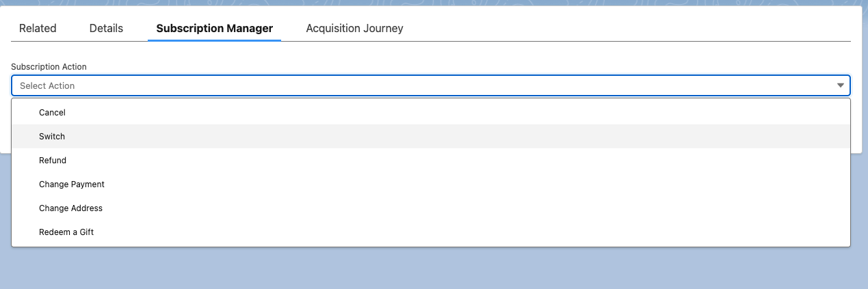Click the Change Payment list entry
The height and width of the screenshot is (289, 868).
click(431, 184)
